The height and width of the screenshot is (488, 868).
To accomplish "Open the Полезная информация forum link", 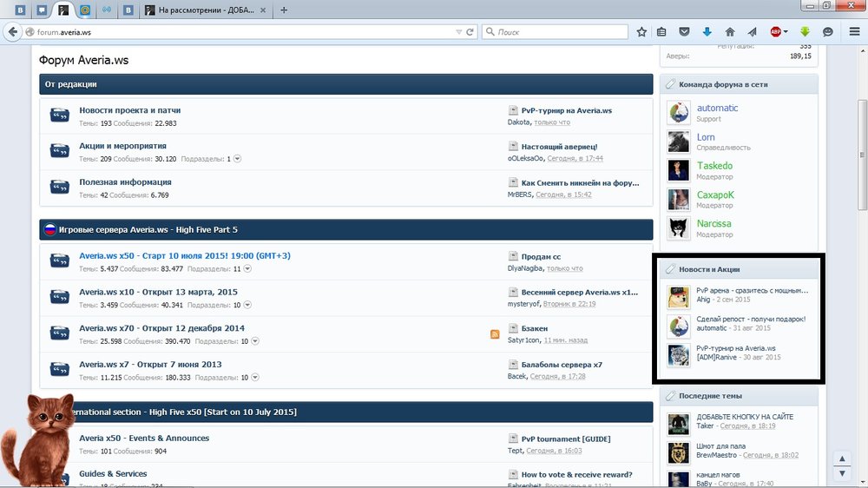I will [125, 182].
